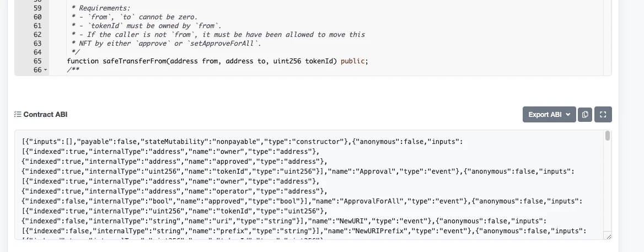Toggle fullscreen view of the ABI box
This screenshot has width=644, height=252.
(603, 115)
